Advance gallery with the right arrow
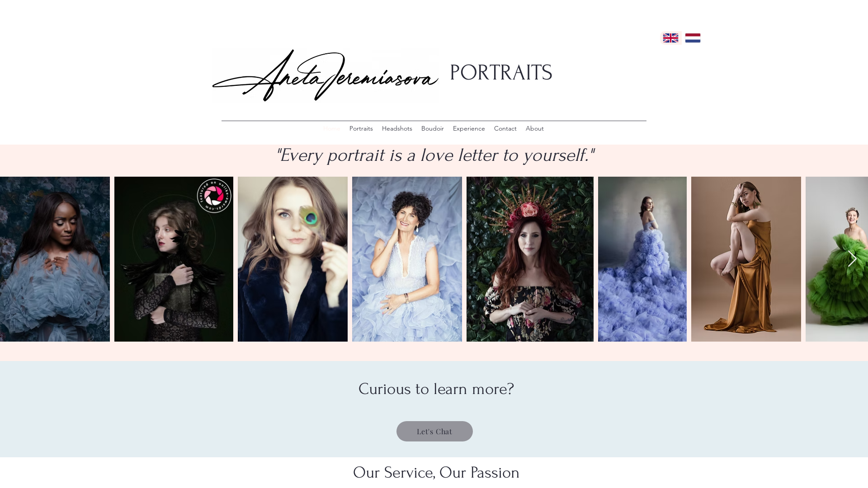This screenshot has height=488, width=868. tap(852, 259)
